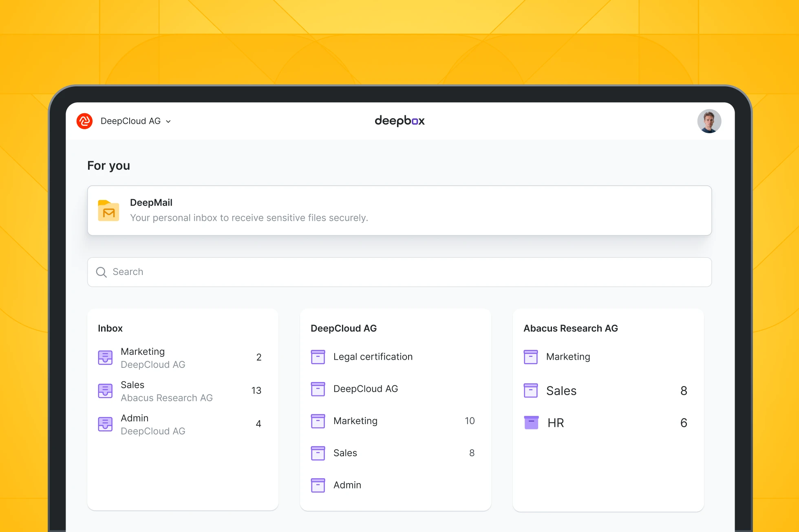Click count 8 in Abacus Sales row
The height and width of the screenshot is (532, 799).
tap(684, 391)
